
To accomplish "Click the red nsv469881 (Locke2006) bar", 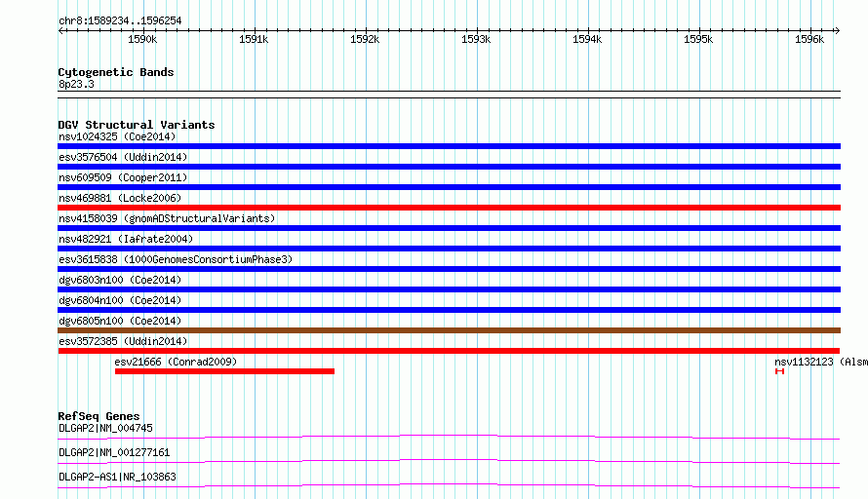I will pyautogui.click(x=449, y=208).
